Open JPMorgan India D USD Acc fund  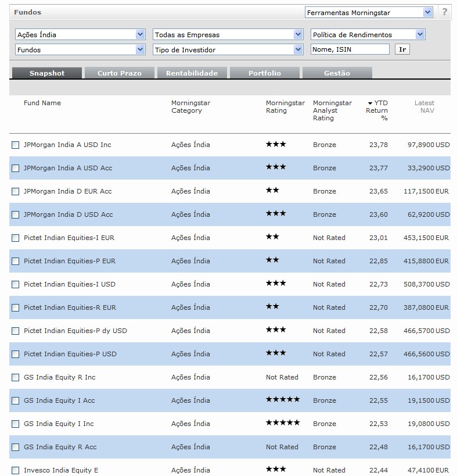click(x=69, y=214)
